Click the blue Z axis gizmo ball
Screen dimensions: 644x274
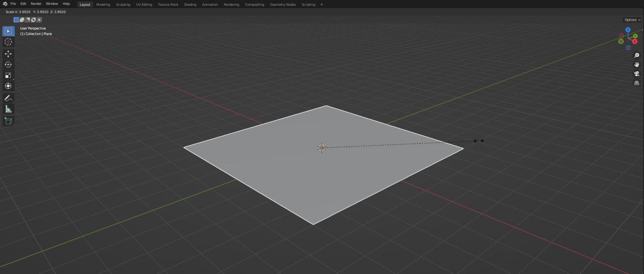pyautogui.click(x=628, y=30)
